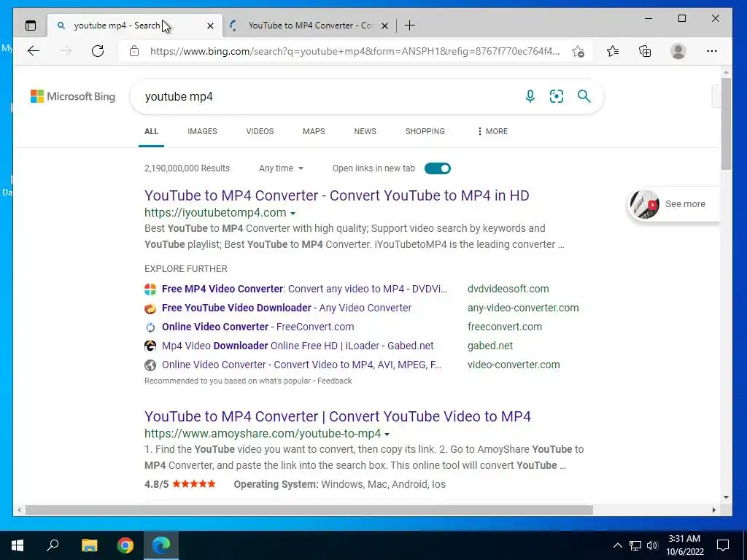The image size is (747, 560).
Task: Open YouTube to MP4 Converter in HD result
Action: pos(336,195)
